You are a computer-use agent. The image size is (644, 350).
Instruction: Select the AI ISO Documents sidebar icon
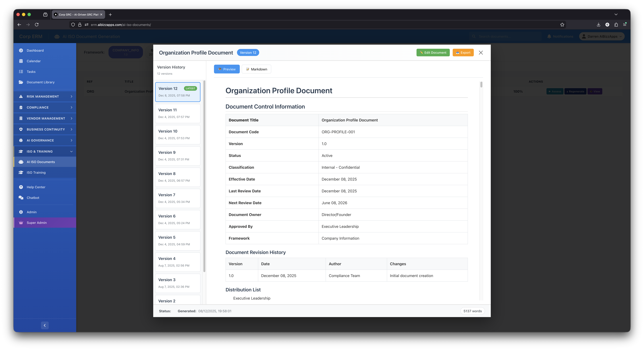coord(21,162)
